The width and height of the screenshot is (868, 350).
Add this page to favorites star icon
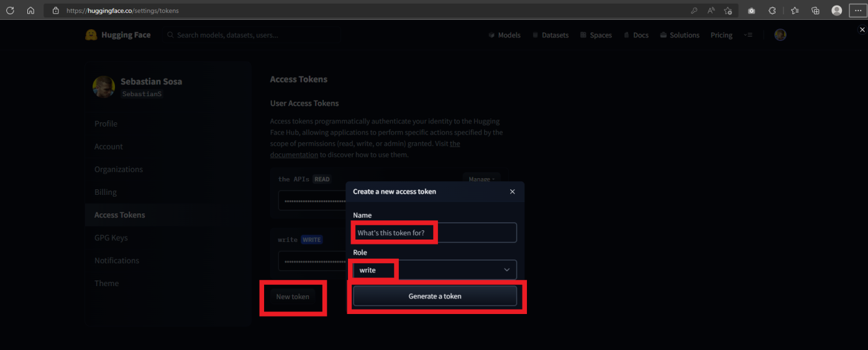coord(728,11)
